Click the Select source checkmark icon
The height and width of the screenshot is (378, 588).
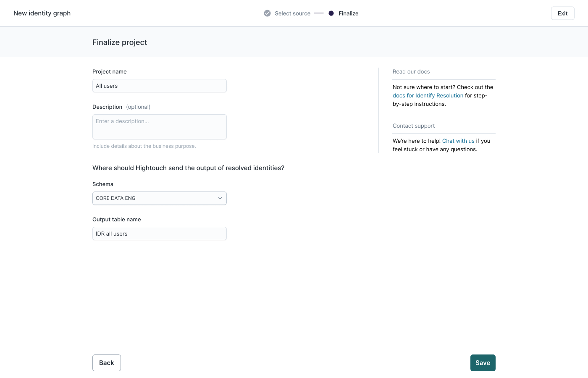267,13
